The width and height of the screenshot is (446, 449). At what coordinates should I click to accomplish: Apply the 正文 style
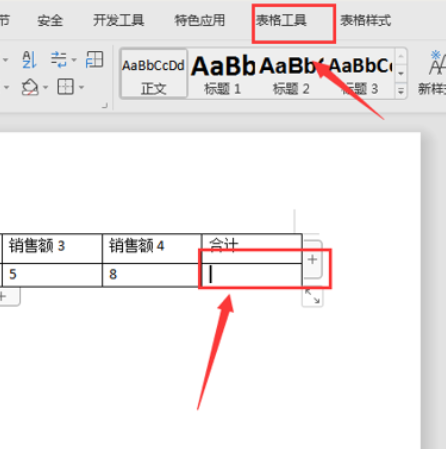pyautogui.click(x=154, y=74)
